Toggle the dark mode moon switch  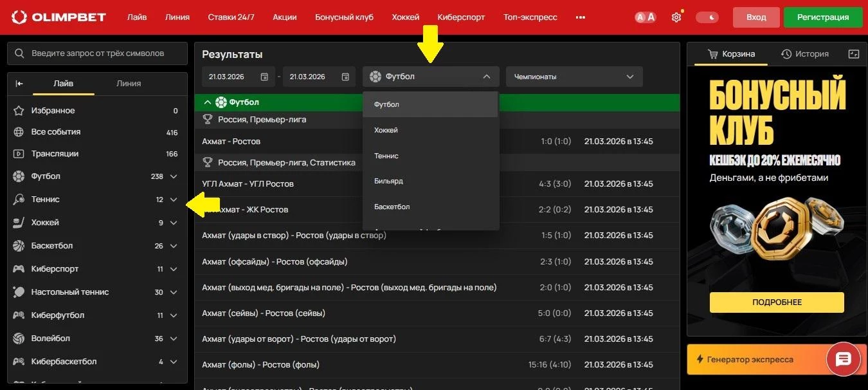coord(707,17)
